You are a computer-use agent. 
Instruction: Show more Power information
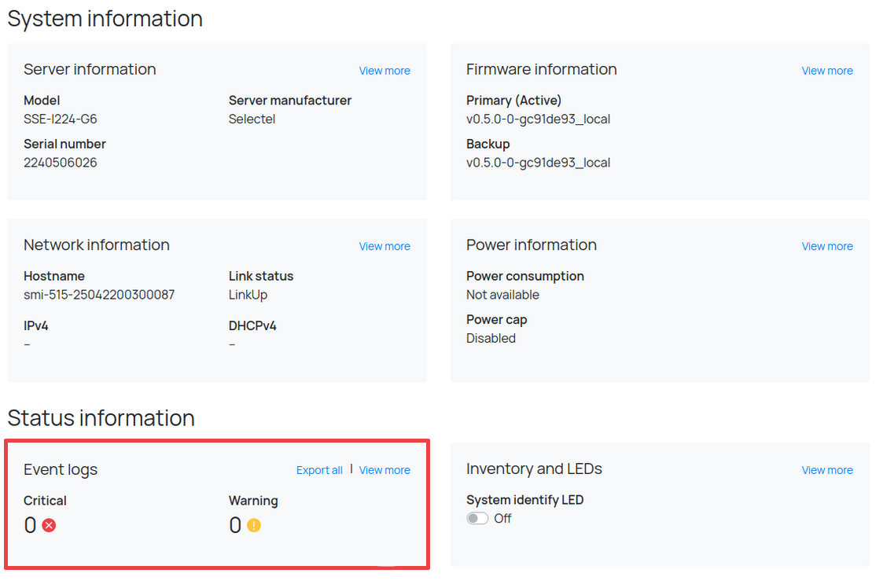coord(827,246)
